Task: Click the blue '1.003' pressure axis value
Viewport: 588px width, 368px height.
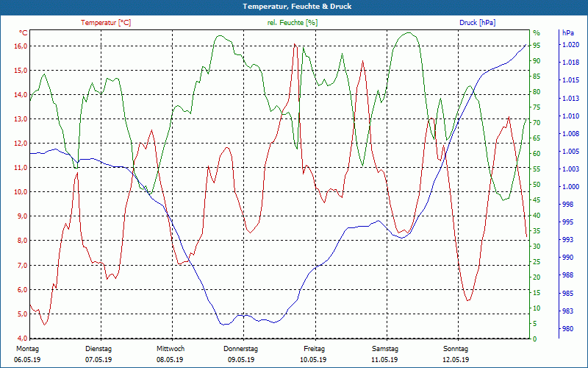Action: click(570, 169)
